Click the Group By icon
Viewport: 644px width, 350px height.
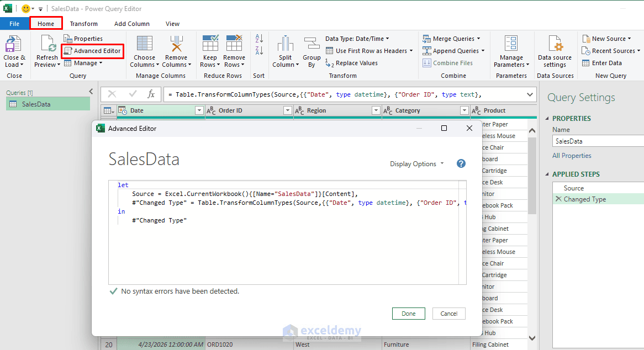pos(312,44)
